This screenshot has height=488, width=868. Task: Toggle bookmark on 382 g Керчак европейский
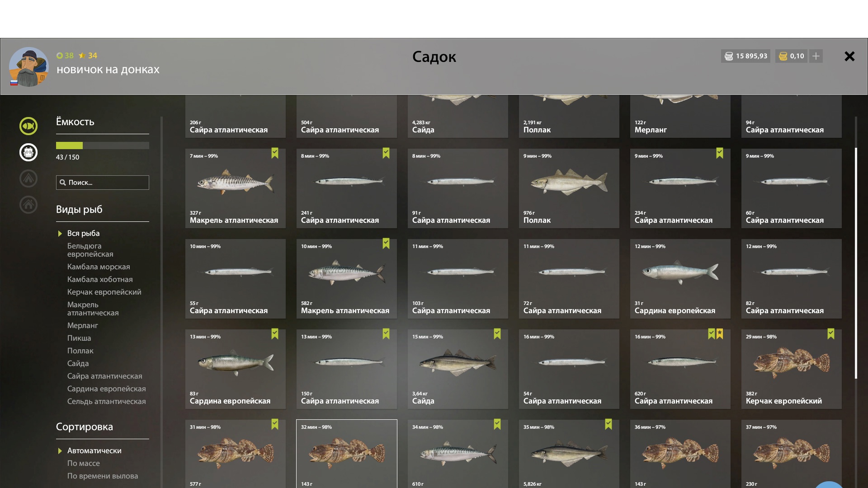pyautogui.click(x=831, y=334)
